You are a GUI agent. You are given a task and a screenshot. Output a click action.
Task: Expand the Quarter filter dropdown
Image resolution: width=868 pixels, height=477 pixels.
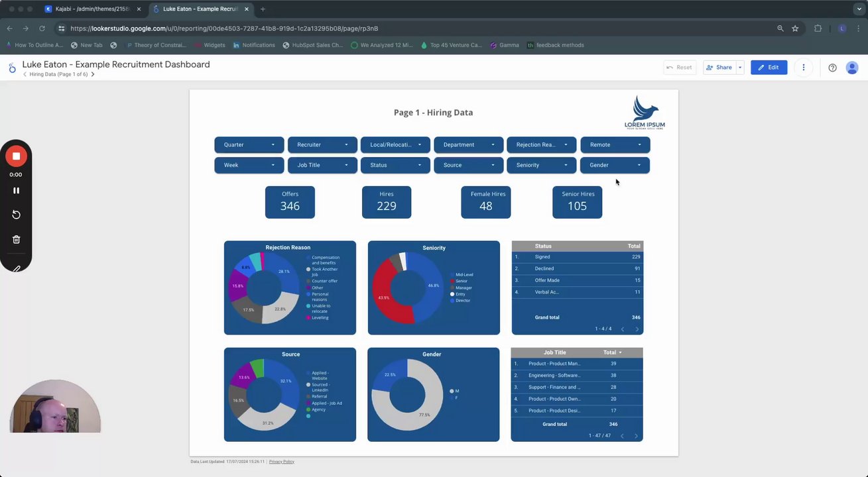(x=249, y=144)
